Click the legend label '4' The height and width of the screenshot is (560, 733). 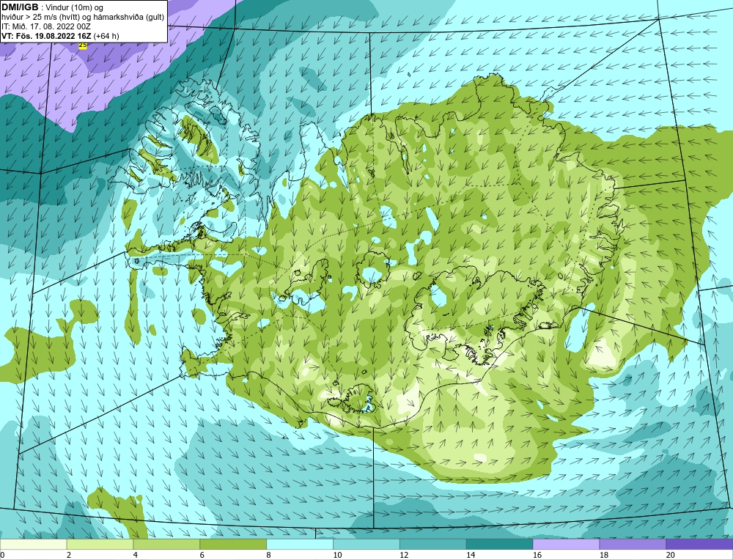tap(135, 555)
